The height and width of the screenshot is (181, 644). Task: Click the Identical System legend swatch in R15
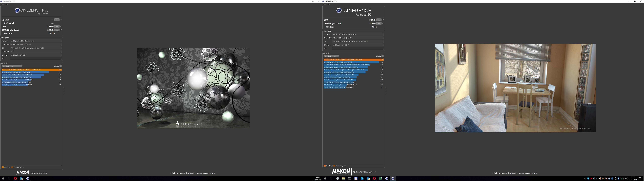[12, 167]
